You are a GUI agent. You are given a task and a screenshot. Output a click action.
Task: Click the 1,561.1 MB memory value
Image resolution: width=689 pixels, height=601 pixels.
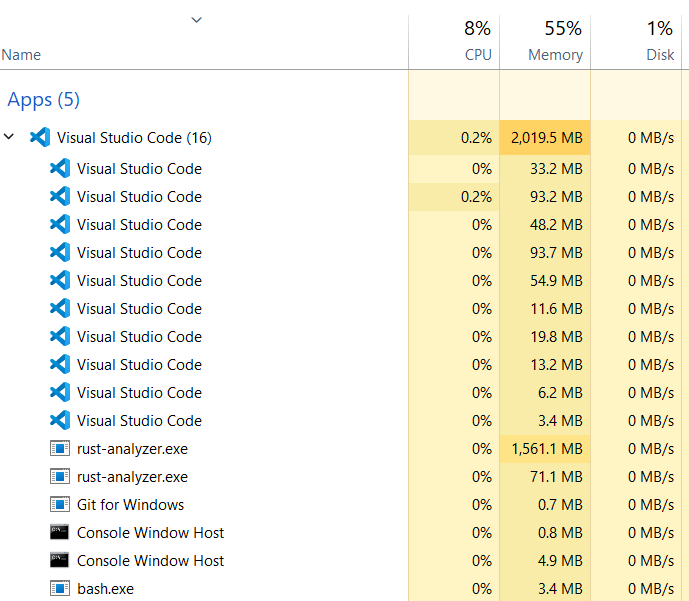pos(547,449)
